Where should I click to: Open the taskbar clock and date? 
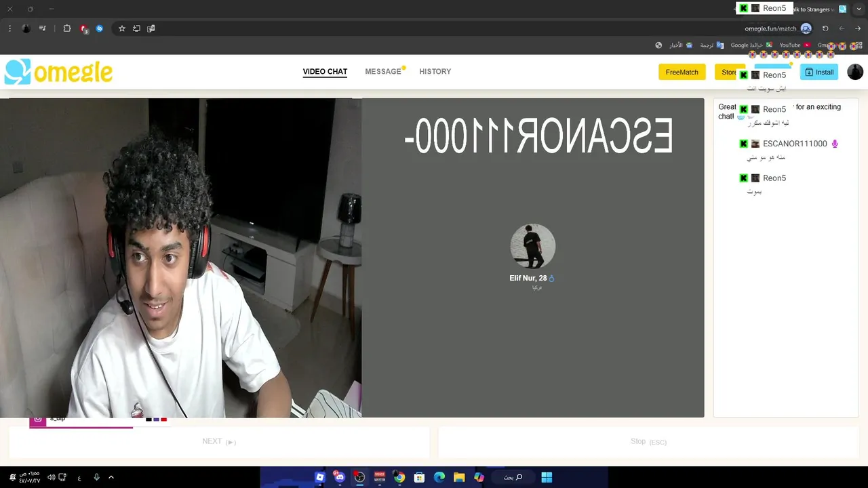(x=30, y=477)
